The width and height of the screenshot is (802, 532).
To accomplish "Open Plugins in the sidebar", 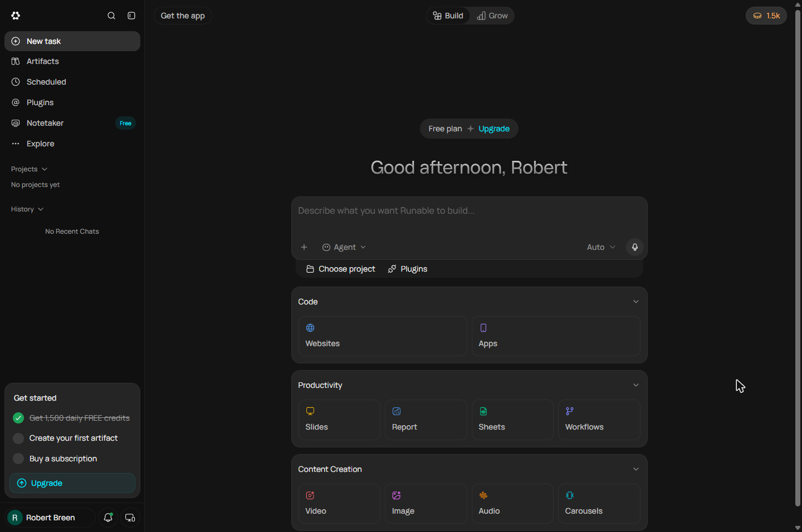I will pyautogui.click(x=72, y=102).
